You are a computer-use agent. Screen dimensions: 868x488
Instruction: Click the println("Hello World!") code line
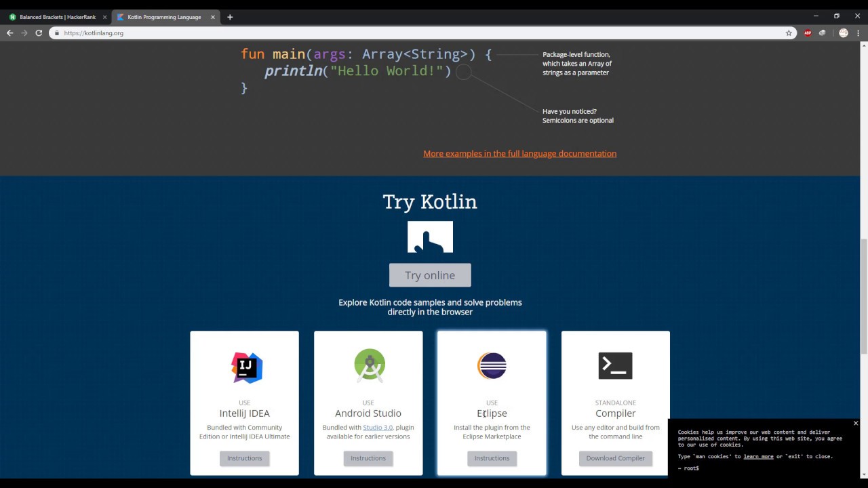pyautogui.click(x=357, y=71)
